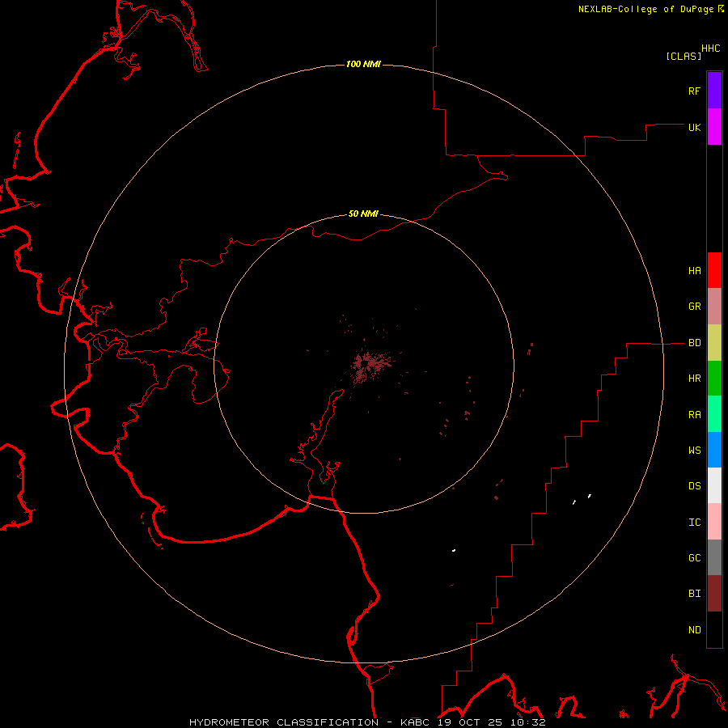Screen dimensions: 728x728
Task: Click the green HR legend swatch
Action: pos(714,379)
